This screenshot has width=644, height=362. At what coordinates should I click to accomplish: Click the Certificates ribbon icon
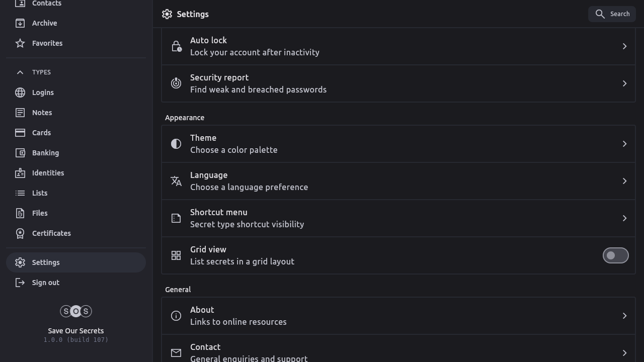coord(20,233)
